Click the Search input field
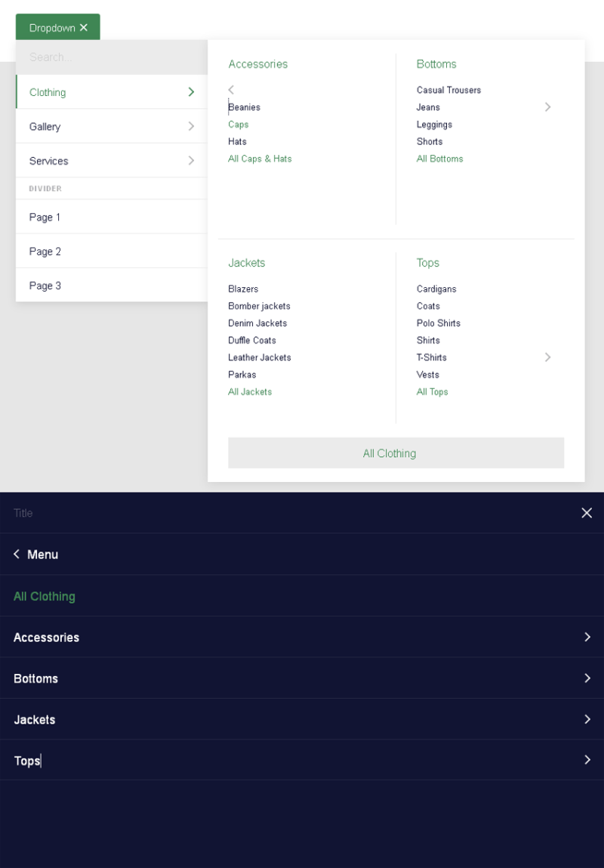The width and height of the screenshot is (604, 868). coord(111,57)
